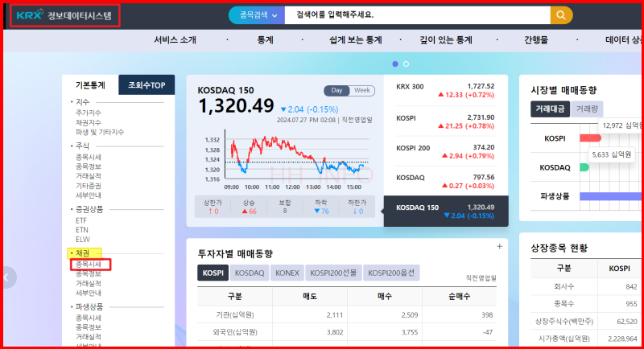Select the KOSPI 2,731.90 index row
The image size is (644, 349).
point(445,121)
